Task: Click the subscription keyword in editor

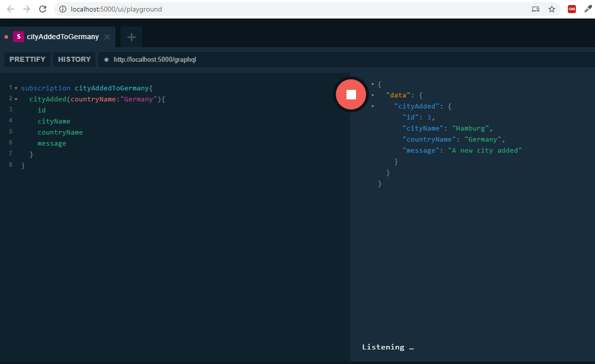Action: point(46,88)
